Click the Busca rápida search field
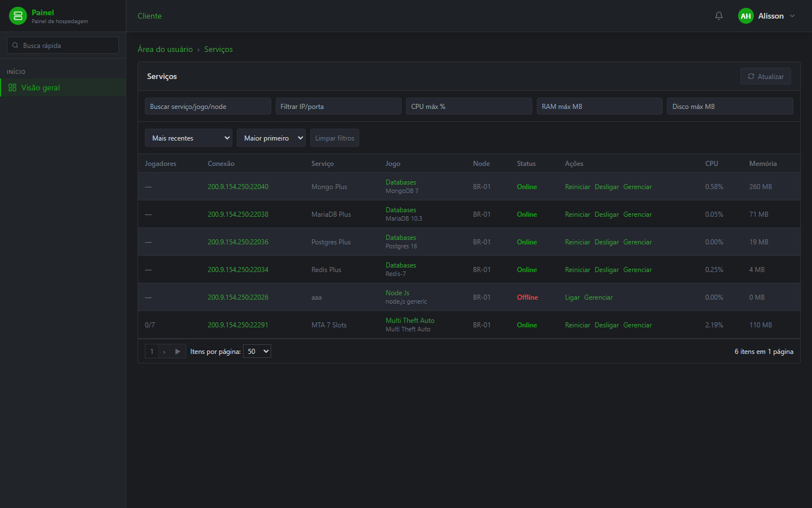 pos(63,45)
